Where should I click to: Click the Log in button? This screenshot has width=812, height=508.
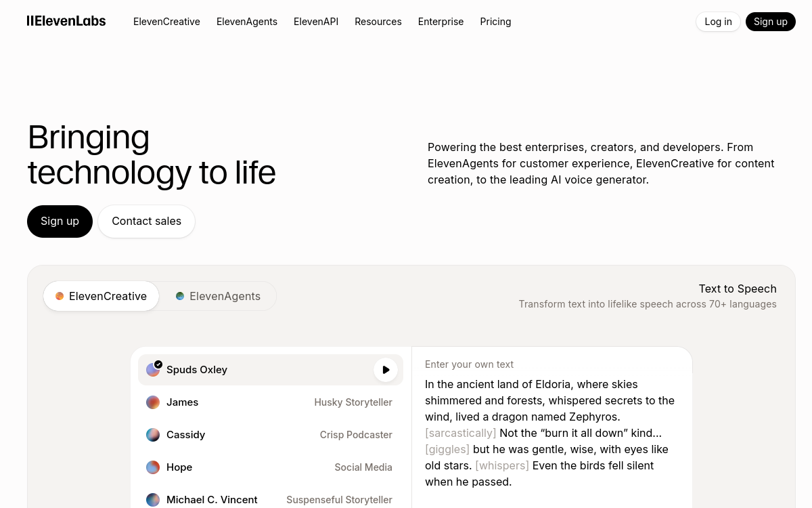(x=718, y=21)
